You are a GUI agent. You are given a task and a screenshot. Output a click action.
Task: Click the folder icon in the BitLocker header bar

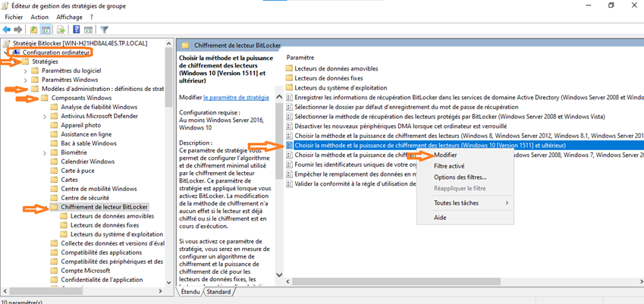[x=185, y=45]
